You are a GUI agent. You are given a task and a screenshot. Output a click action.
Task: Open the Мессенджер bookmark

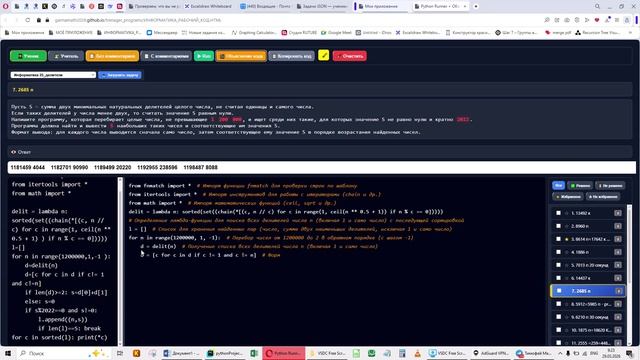[162, 33]
